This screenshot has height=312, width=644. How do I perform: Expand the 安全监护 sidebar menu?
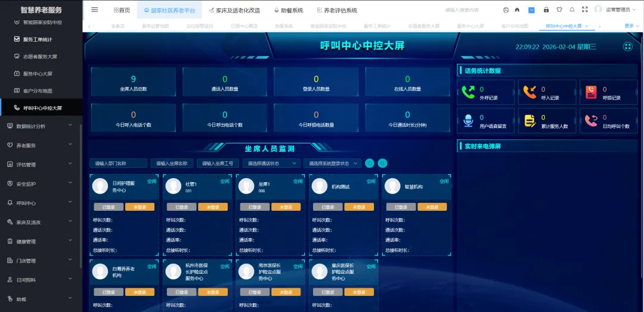tap(41, 183)
